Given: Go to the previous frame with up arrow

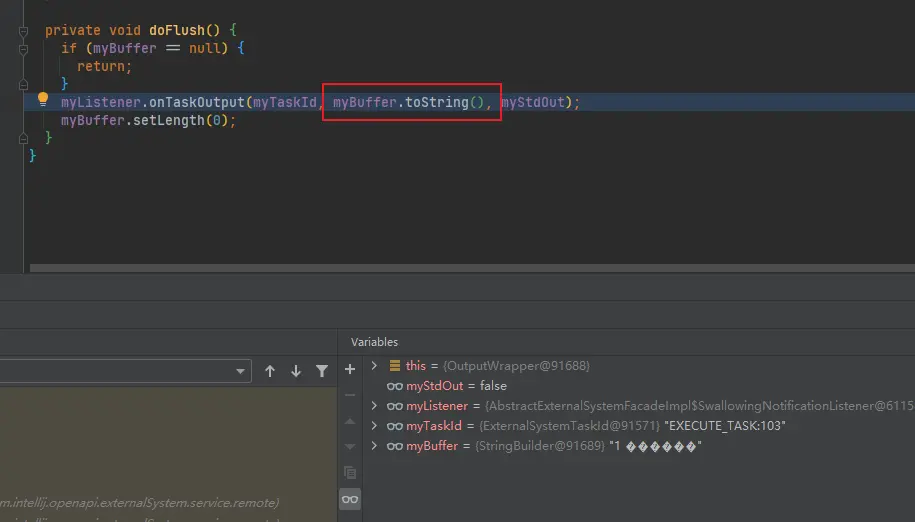Looking at the screenshot, I should [x=270, y=371].
